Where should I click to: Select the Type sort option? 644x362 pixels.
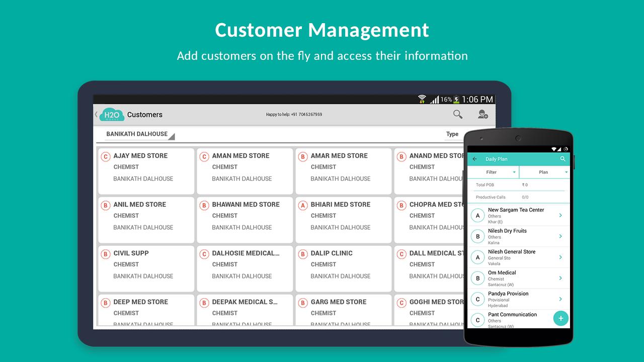tap(452, 134)
